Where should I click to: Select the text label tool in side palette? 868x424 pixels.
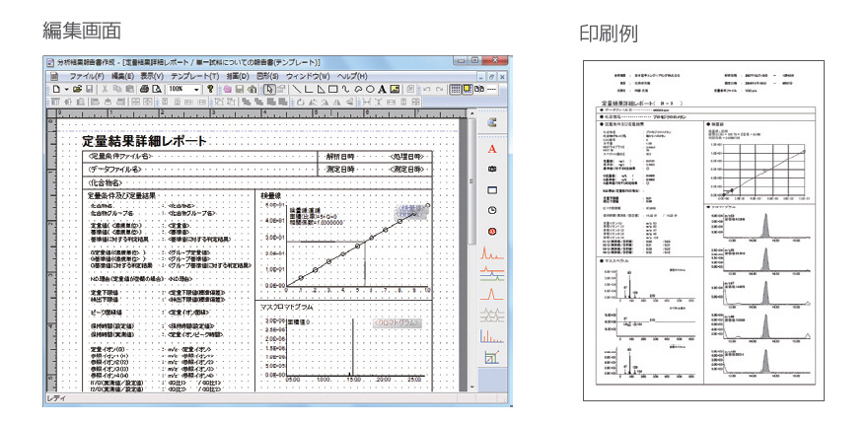(x=491, y=147)
